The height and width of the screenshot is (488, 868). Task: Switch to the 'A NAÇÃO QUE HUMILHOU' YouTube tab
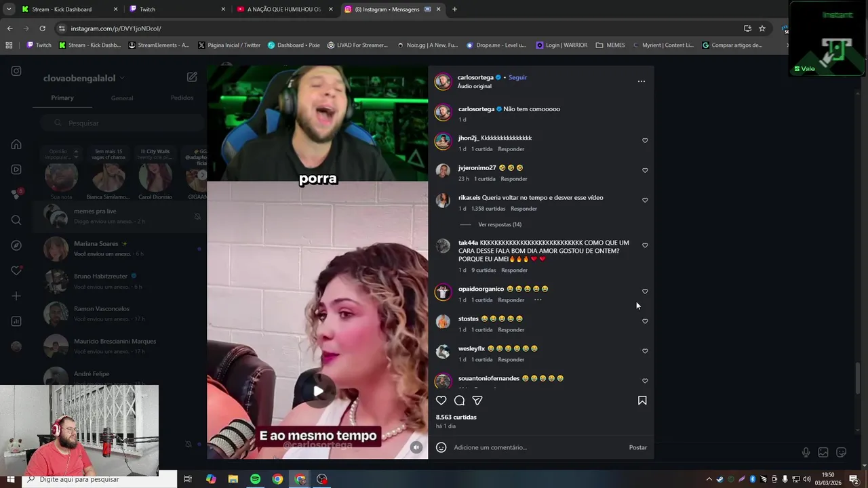(x=285, y=9)
